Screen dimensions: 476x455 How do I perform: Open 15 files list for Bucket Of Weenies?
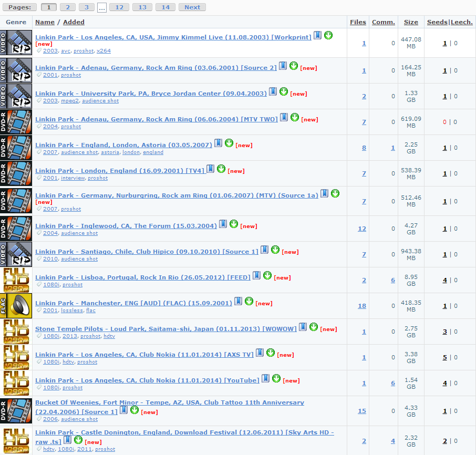click(x=362, y=411)
